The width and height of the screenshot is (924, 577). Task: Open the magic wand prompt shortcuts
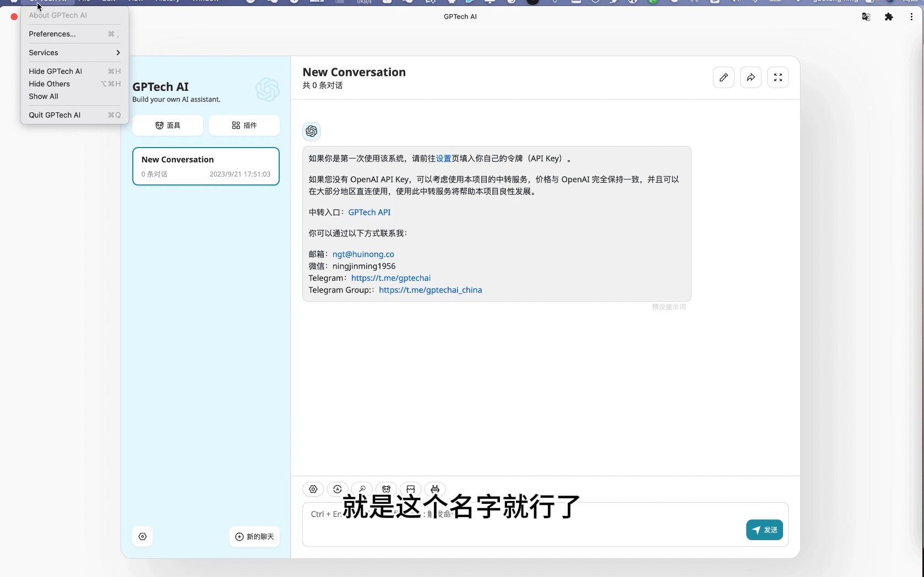point(362,489)
